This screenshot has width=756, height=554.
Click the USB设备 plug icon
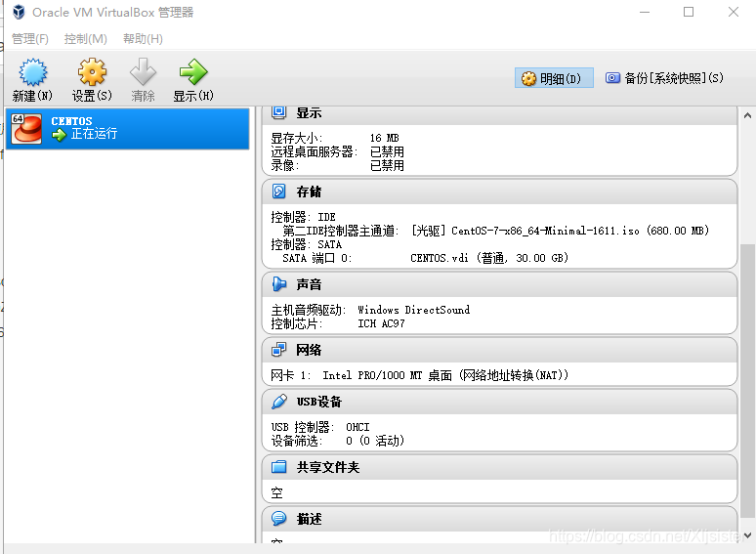pos(278,402)
